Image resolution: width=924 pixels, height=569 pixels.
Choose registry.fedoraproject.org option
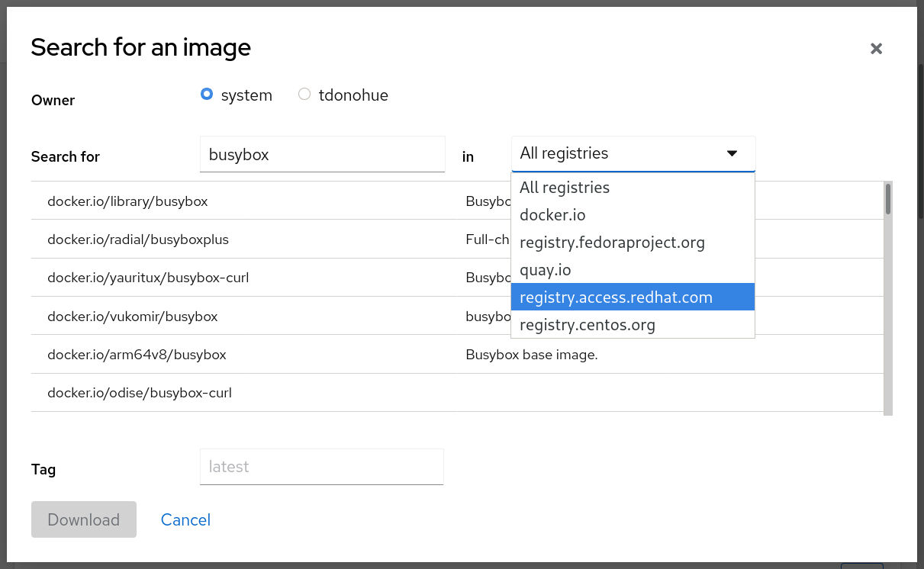(x=633, y=243)
